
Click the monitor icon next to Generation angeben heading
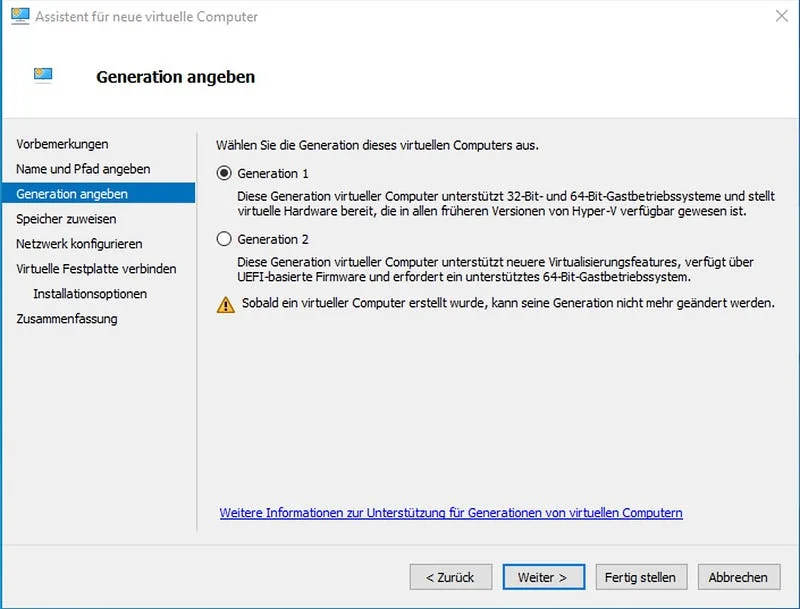[x=42, y=74]
